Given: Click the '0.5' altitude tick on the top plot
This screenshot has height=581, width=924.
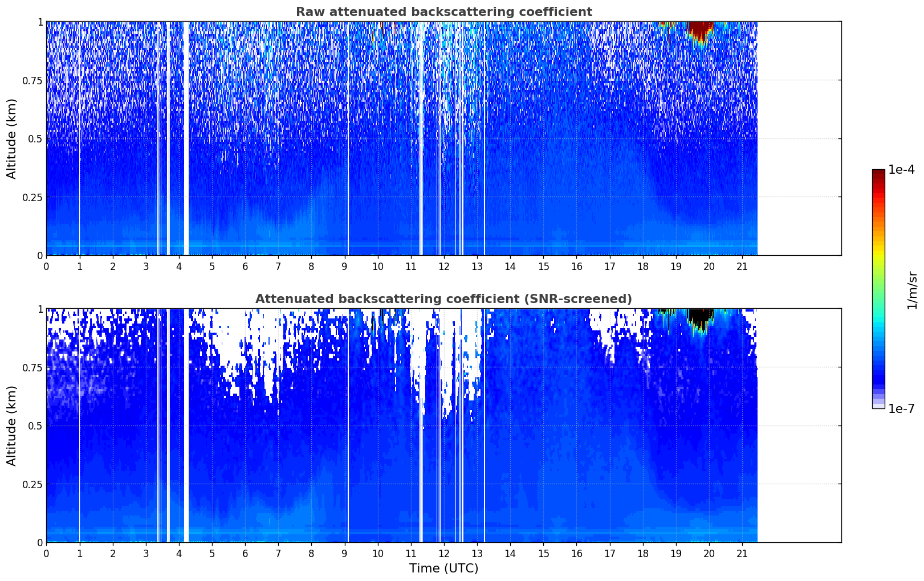Looking at the screenshot, I should point(35,138).
